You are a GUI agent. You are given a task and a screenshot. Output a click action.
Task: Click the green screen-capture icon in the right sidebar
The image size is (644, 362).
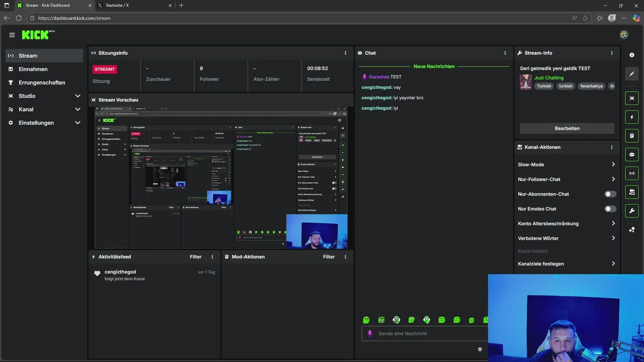(x=632, y=98)
